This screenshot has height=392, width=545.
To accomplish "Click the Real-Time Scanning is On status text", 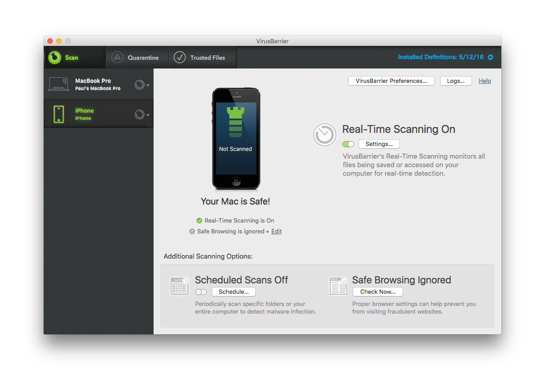I will tap(239, 220).
